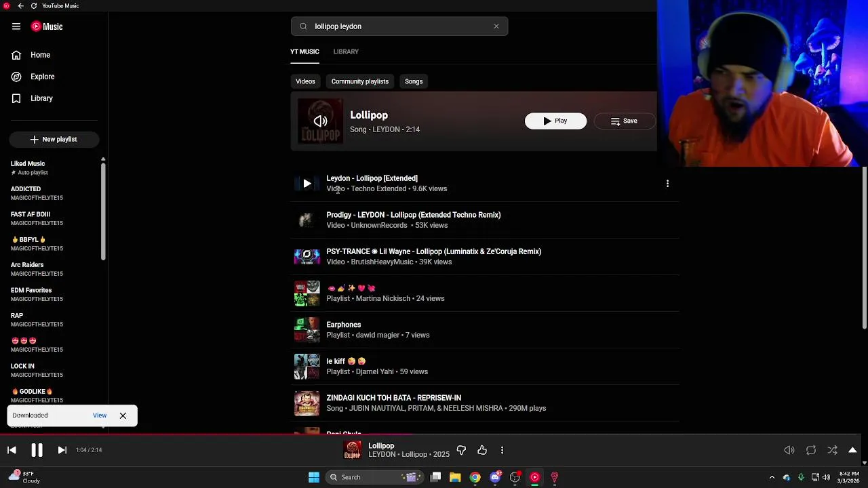The height and width of the screenshot is (488, 868).
Task: Toggle shuffle mode
Action: 833,450
